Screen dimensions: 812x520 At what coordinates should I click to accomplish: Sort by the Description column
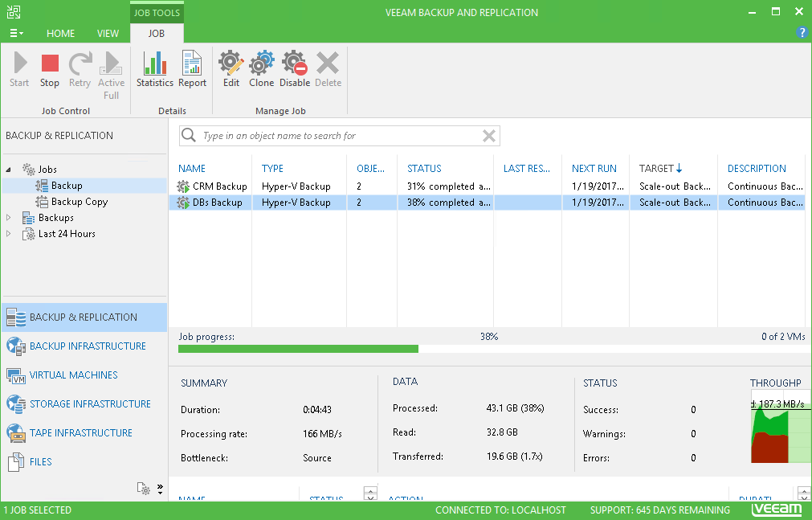tap(757, 169)
